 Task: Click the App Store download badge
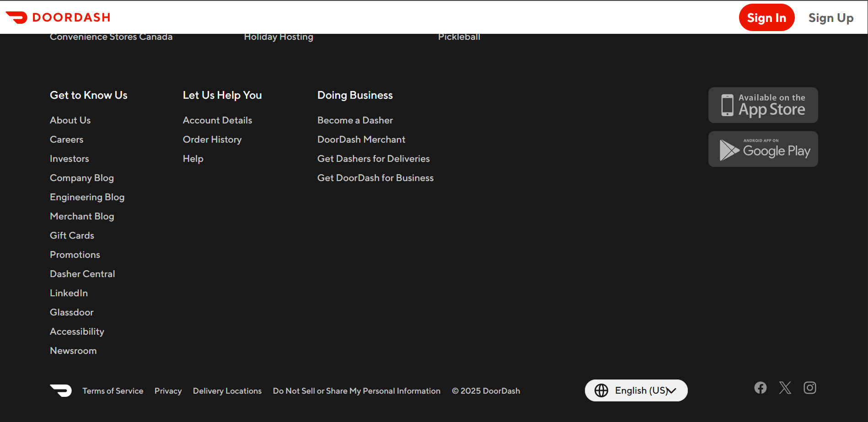coord(763,105)
